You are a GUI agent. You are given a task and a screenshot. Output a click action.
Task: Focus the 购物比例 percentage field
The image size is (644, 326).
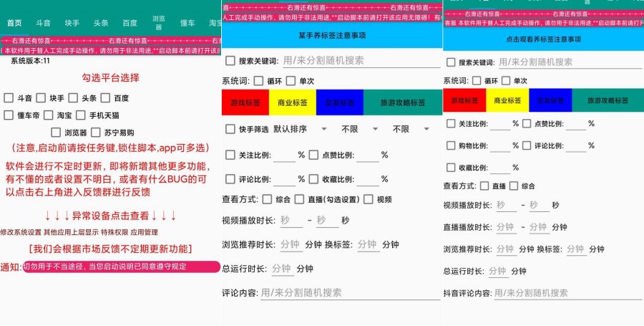(500, 145)
